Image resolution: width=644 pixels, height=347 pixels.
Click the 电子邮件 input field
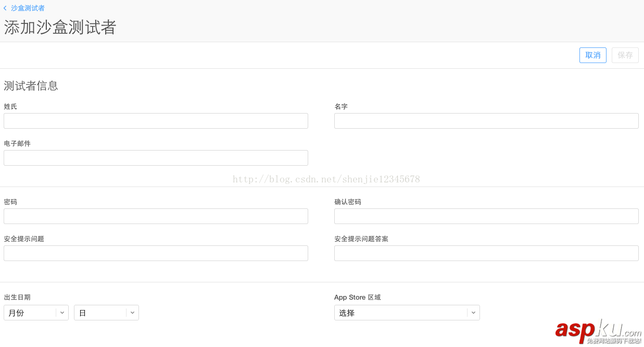[x=155, y=157]
